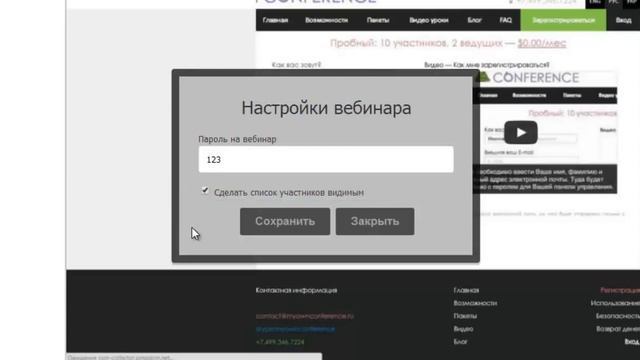Open the footer Главная link
Screen dimensions: 640x360
click(x=466, y=290)
